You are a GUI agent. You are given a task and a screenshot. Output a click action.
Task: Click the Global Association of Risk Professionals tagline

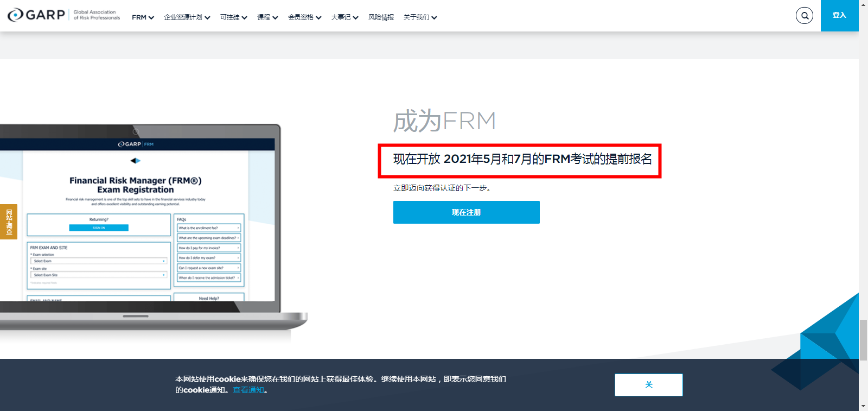[x=97, y=15]
